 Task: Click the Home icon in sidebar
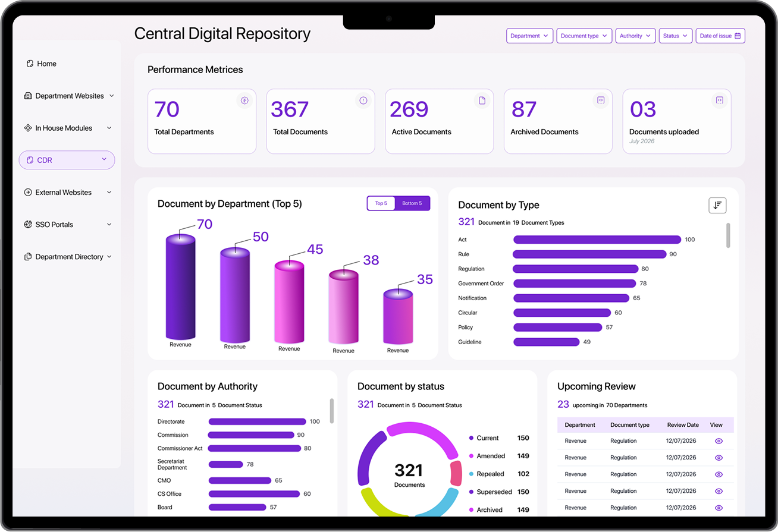[30, 64]
